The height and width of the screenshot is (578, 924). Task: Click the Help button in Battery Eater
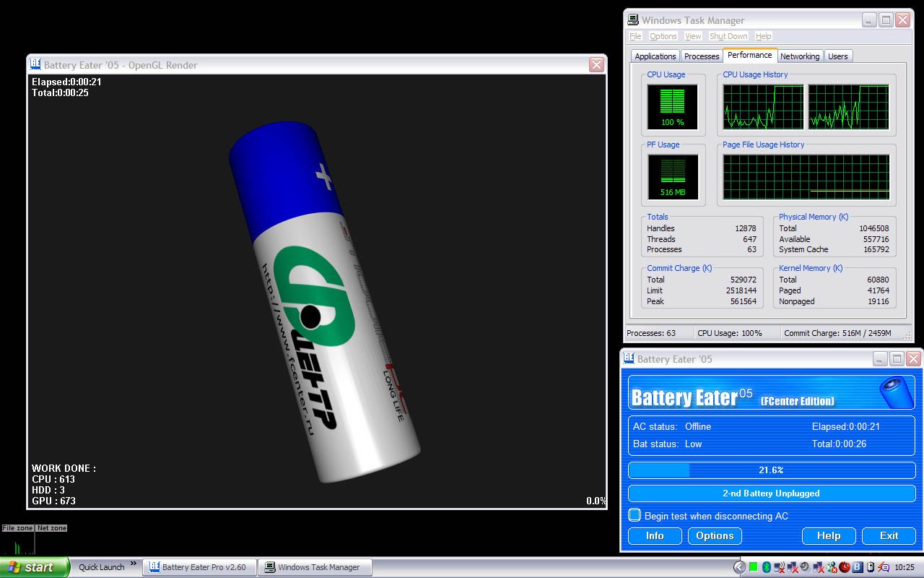829,535
